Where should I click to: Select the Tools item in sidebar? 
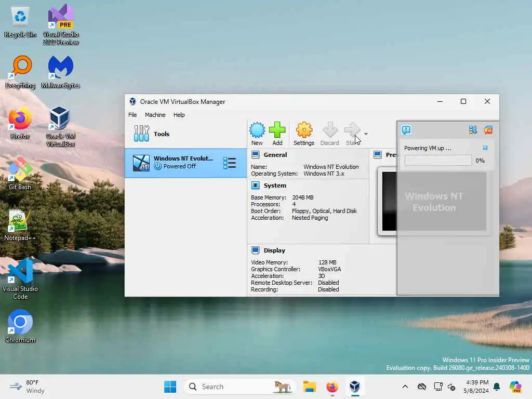(185, 134)
